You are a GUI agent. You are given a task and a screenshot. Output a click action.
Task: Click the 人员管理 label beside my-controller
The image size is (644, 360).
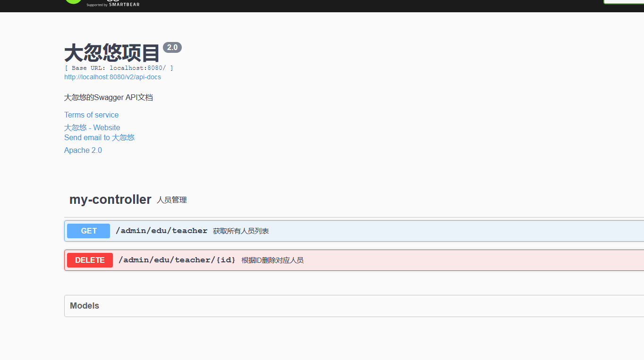pyautogui.click(x=172, y=200)
